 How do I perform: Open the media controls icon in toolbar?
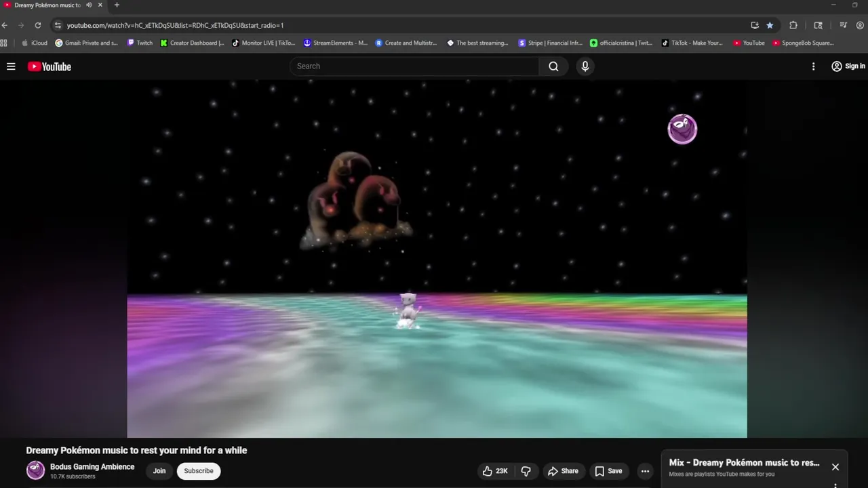844,25
